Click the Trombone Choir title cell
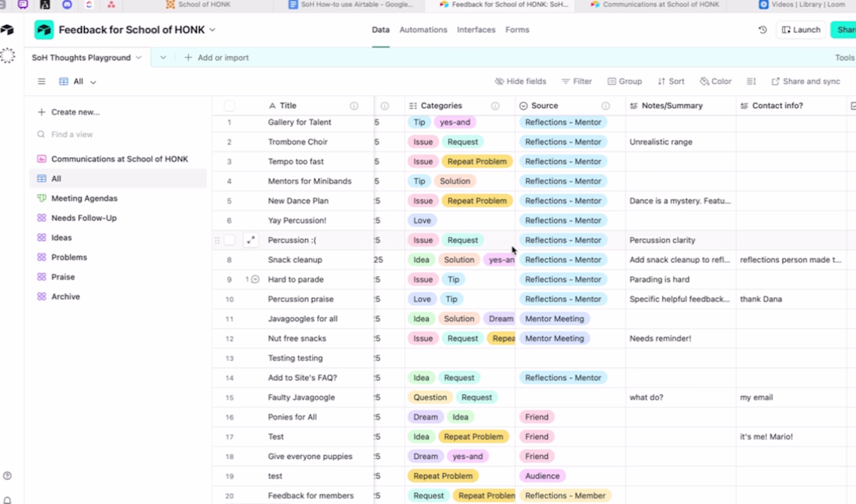The width and height of the screenshot is (856, 504). click(319, 142)
